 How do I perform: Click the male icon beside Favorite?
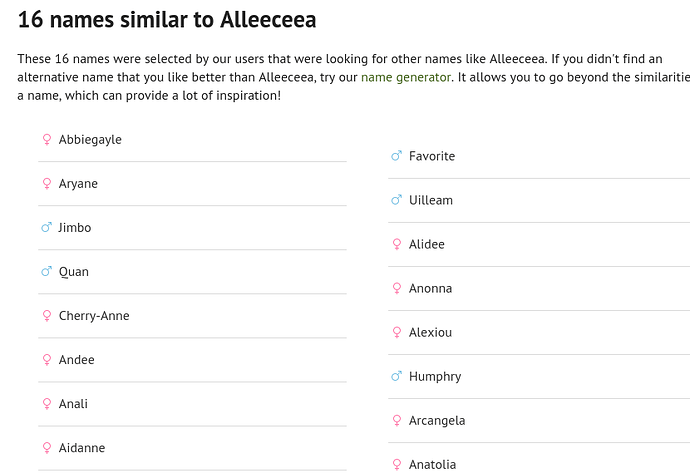pyautogui.click(x=396, y=156)
